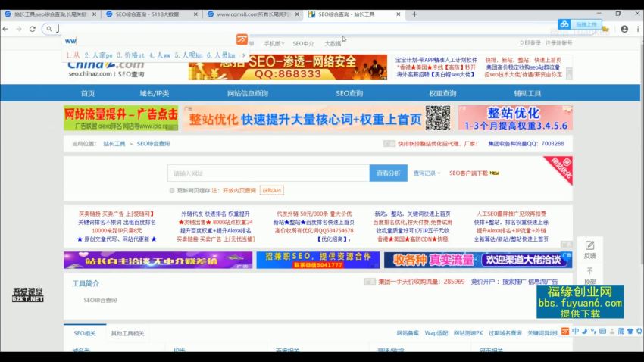Click the search magnifier in the address bar
This screenshot has height=362, width=644.
49,29
